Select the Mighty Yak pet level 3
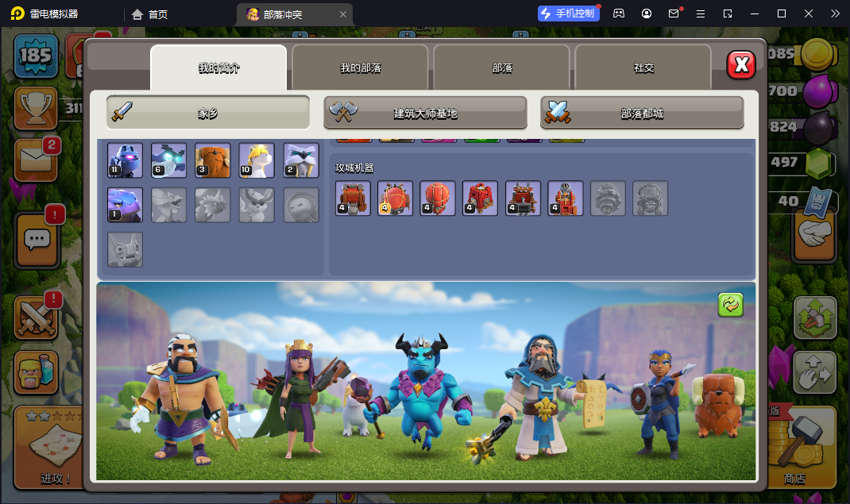850x504 pixels. pos(213,160)
